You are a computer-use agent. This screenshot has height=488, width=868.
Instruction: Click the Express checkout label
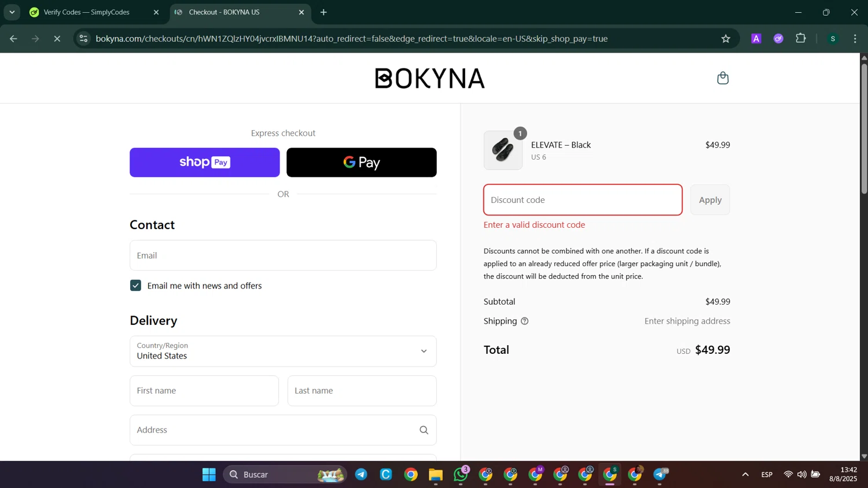[283, 133]
